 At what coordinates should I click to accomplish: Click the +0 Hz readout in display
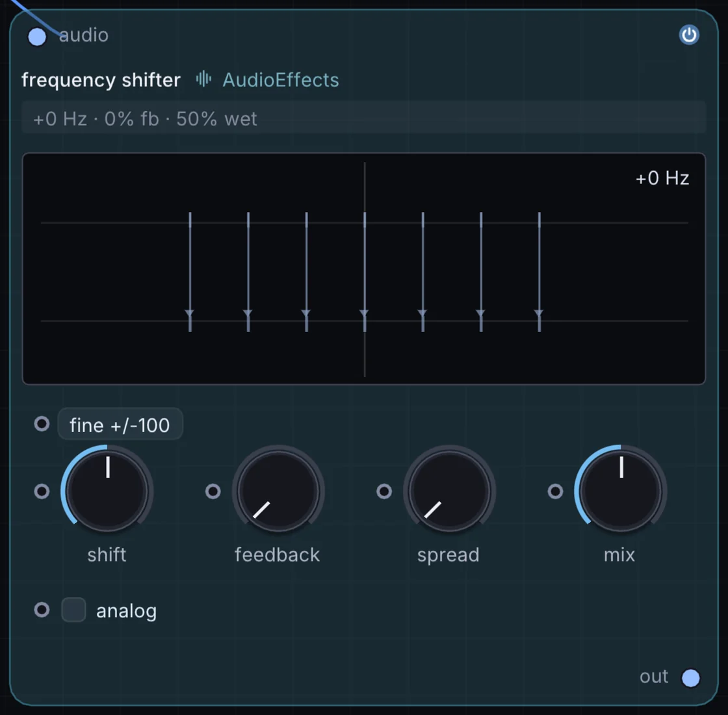662,178
